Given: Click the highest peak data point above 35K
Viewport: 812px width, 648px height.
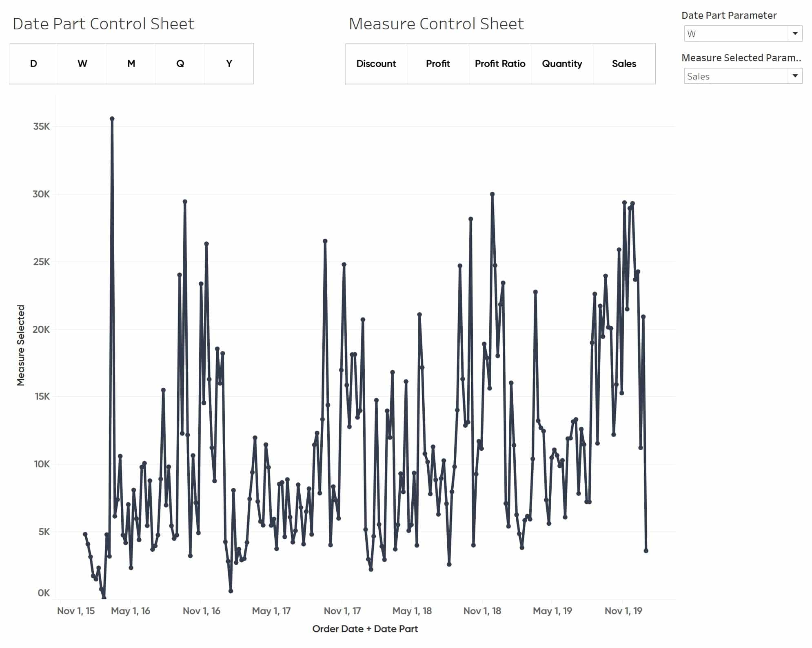Looking at the screenshot, I should tap(112, 119).
